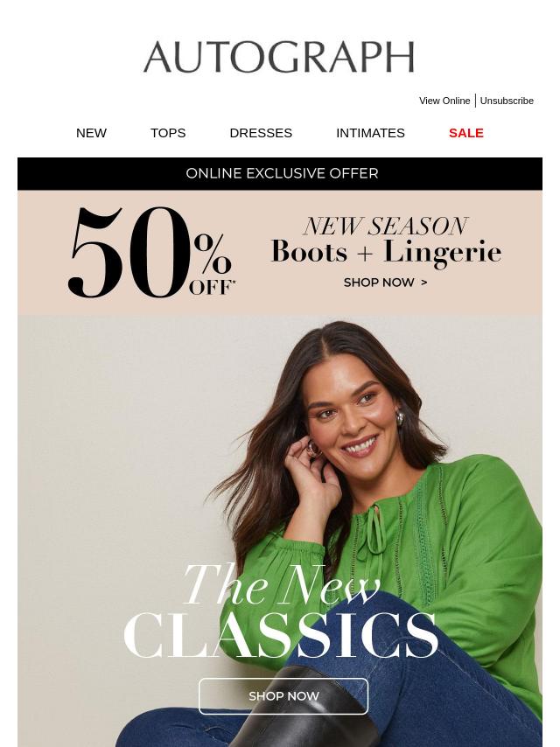Viewport: 560px width, 747px height.
Task: Click the AUTOGRAPH logo
Action: 279,57
